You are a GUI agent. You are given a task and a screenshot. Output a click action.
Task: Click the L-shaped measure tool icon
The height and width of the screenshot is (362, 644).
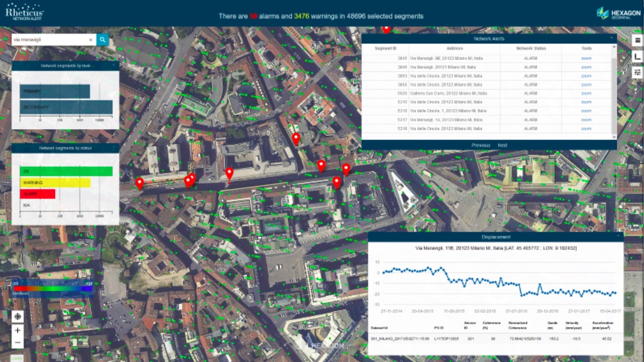(637, 57)
